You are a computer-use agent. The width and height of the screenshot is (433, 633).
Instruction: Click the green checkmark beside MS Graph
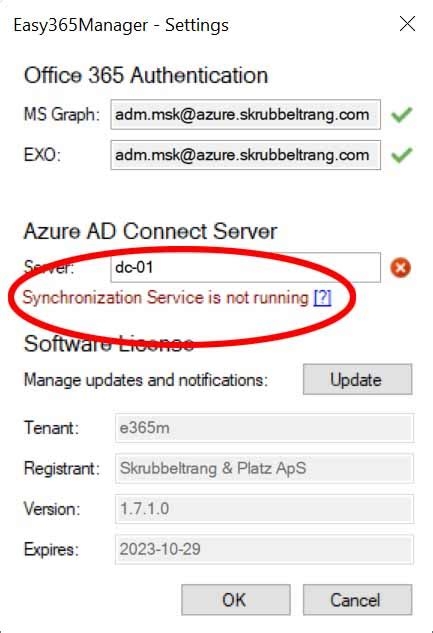click(x=402, y=115)
